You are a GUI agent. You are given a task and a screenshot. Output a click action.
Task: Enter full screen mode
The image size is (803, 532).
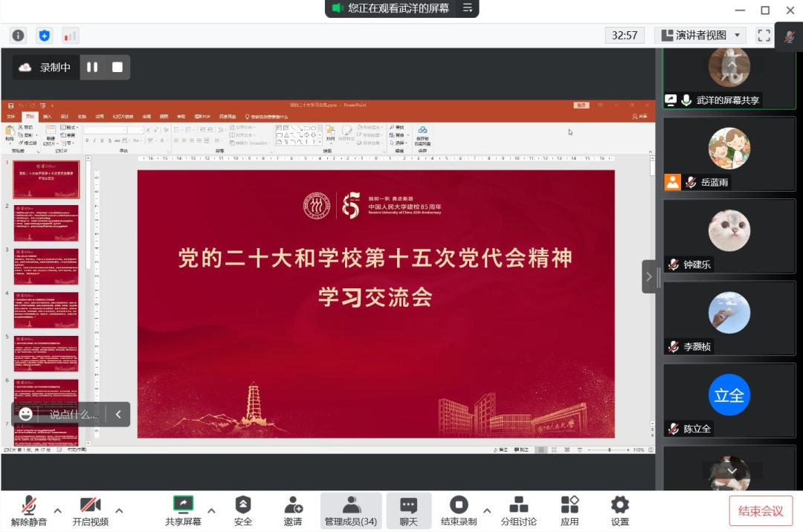tap(764, 36)
